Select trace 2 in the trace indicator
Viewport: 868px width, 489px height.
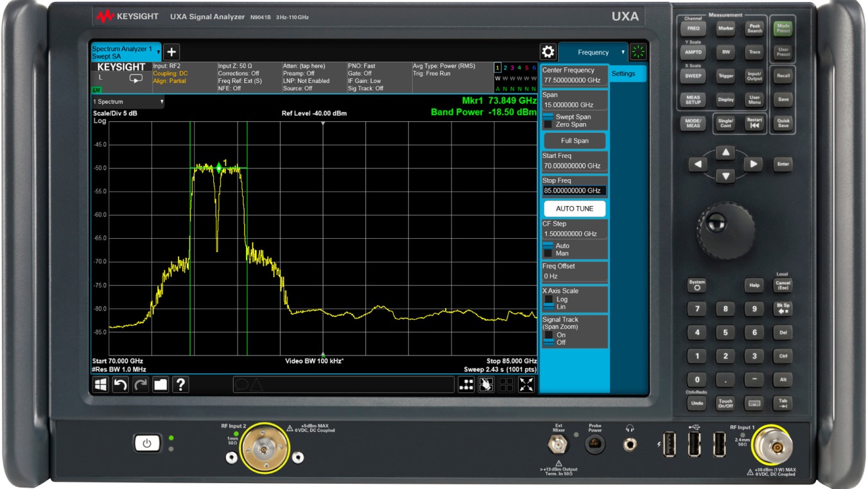[x=505, y=68]
